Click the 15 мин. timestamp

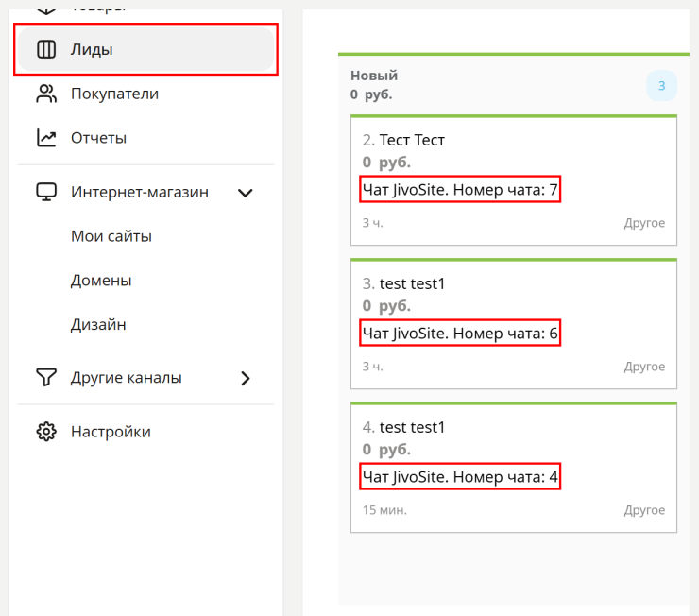click(x=384, y=510)
